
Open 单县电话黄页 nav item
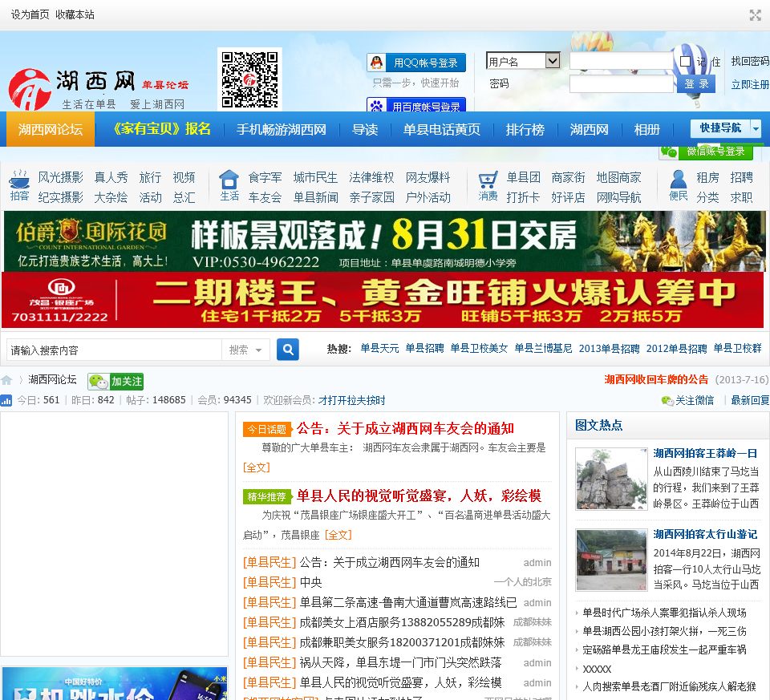[x=441, y=130]
